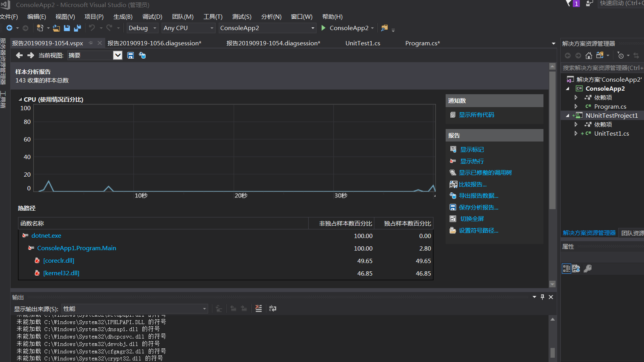Open file using toolbar folder icon
Image resolution: width=644 pixels, height=362 pixels.
[56, 28]
